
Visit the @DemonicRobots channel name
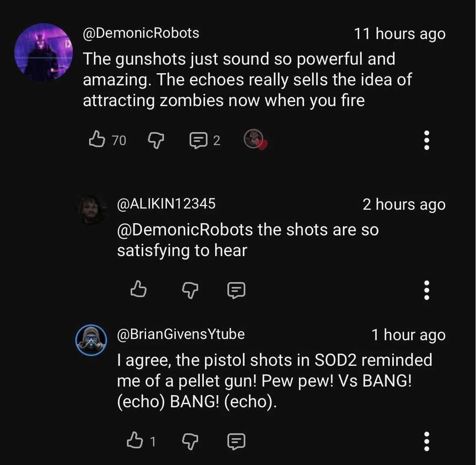click(x=141, y=33)
